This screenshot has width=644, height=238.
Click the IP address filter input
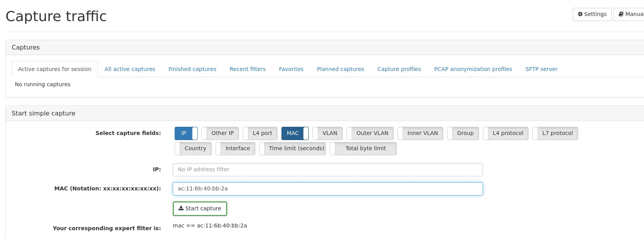coord(327,170)
